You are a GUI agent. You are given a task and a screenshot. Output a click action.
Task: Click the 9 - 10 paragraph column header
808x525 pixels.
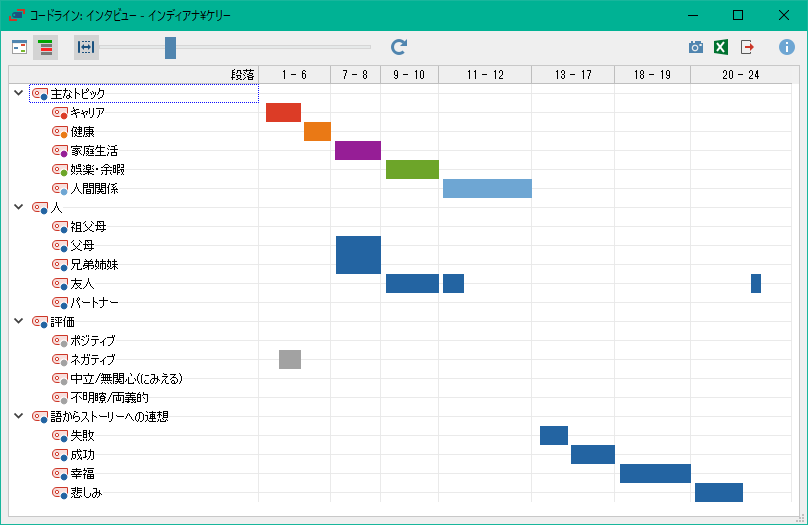[410, 75]
